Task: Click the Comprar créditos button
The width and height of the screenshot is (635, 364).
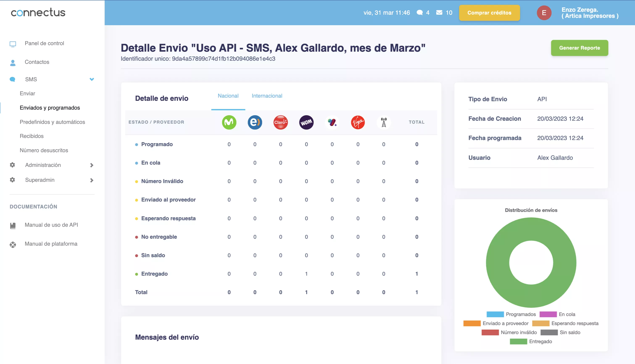Action: 489,13
